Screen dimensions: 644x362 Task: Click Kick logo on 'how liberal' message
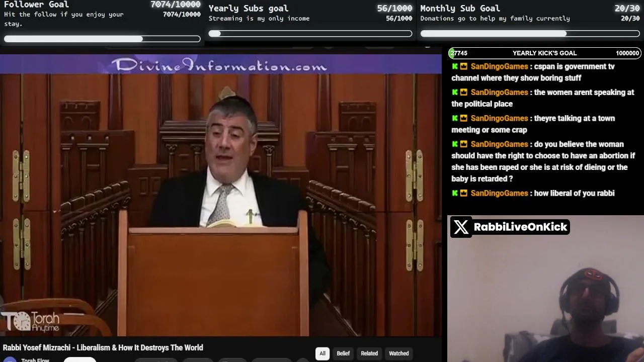pyautogui.click(x=455, y=193)
